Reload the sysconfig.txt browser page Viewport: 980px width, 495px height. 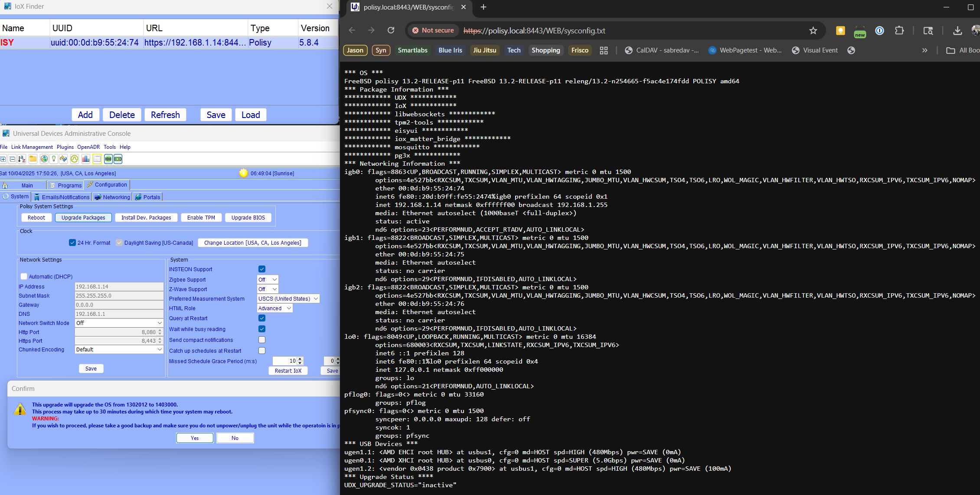(x=391, y=30)
